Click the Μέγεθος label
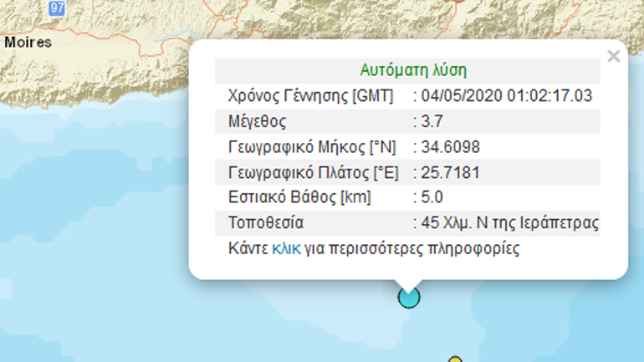The image size is (644, 362). point(257,122)
